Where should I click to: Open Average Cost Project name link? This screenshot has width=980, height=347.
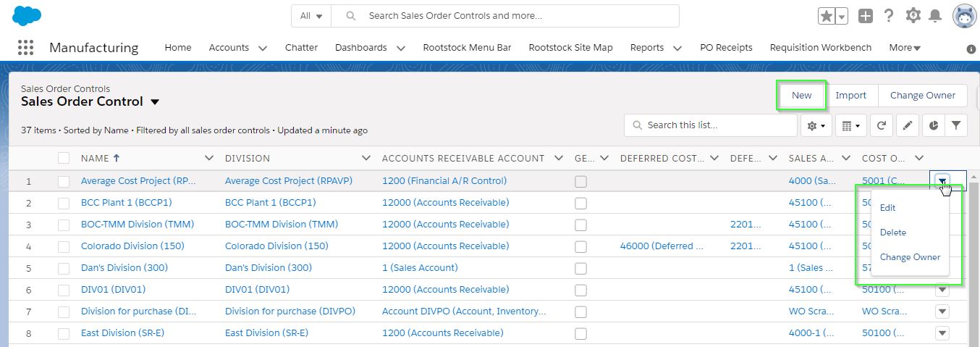[138, 181]
